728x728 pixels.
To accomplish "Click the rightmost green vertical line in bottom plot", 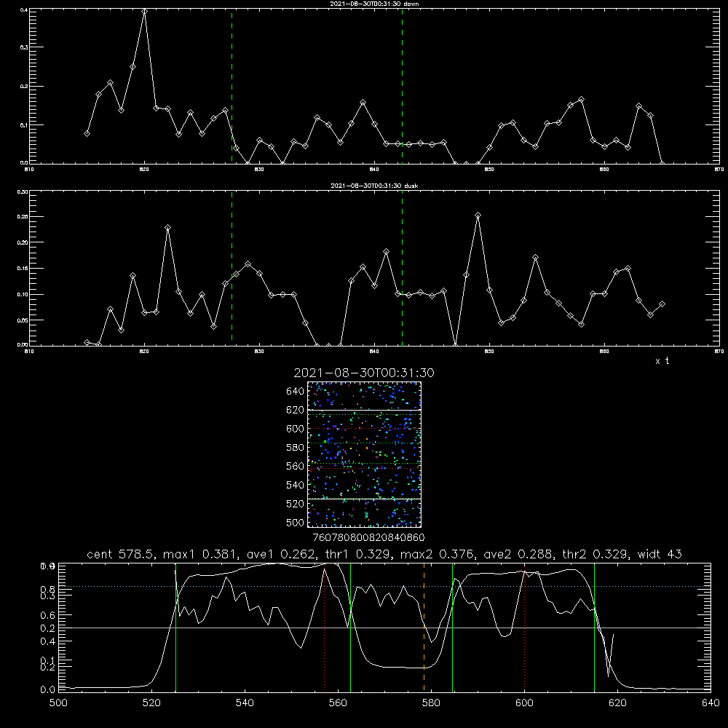I will pyautogui.click(x=594, y=627).
